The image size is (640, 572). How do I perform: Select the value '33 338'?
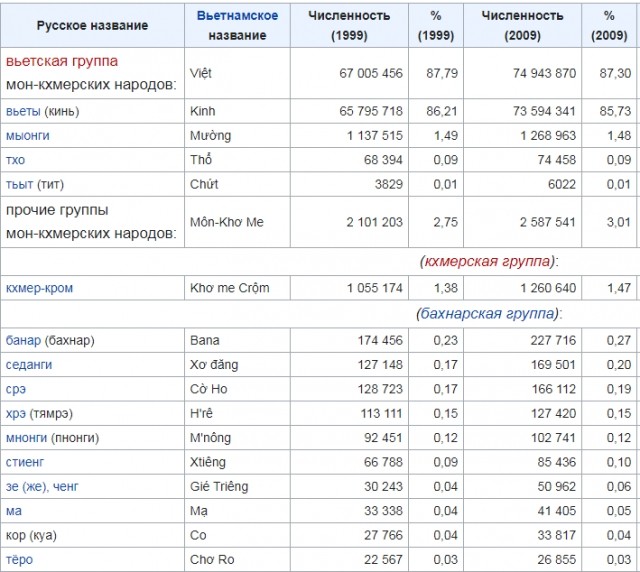point(383,511)
